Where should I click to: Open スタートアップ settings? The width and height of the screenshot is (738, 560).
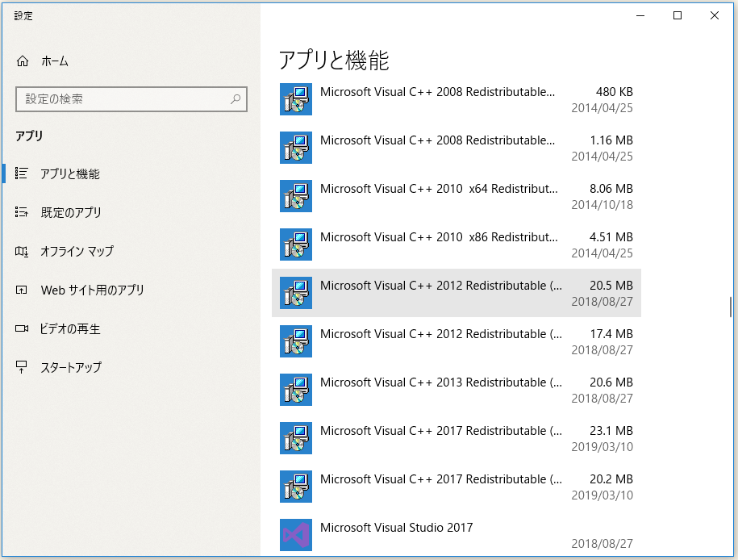coord(71,367)
